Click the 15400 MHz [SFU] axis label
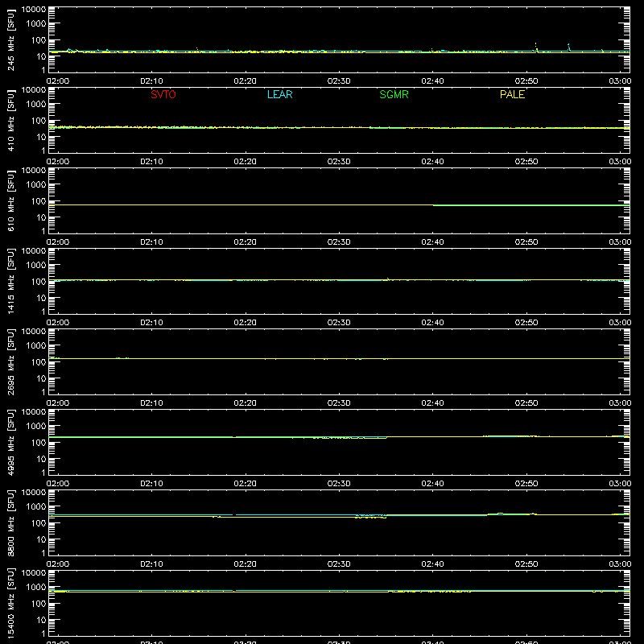Image resolution: width=644 pixels, height=644 pixels. 10,603
